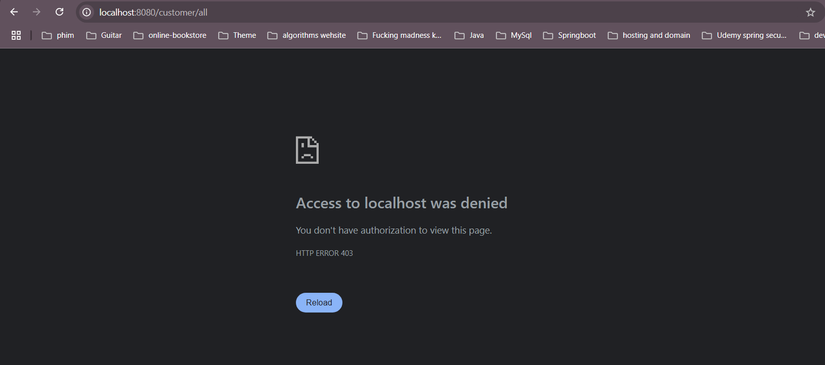
Task: Open the Udemy spring secu... bookmark folder
Action: point(744,35)
